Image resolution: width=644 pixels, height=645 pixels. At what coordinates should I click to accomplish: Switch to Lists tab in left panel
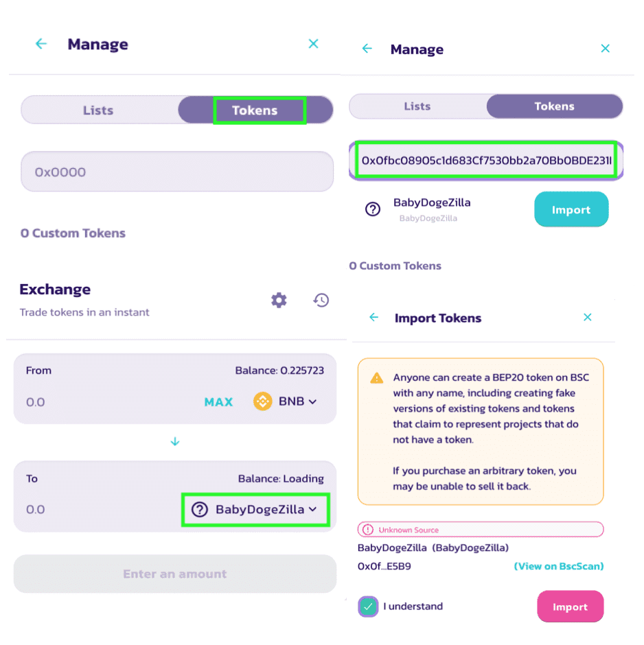tap(98, 110)
